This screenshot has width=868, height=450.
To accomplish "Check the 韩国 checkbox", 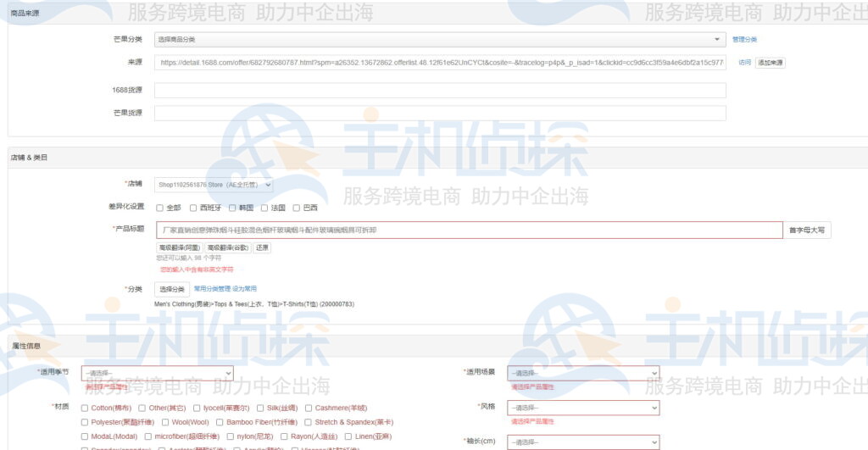I will click(232, 208).
